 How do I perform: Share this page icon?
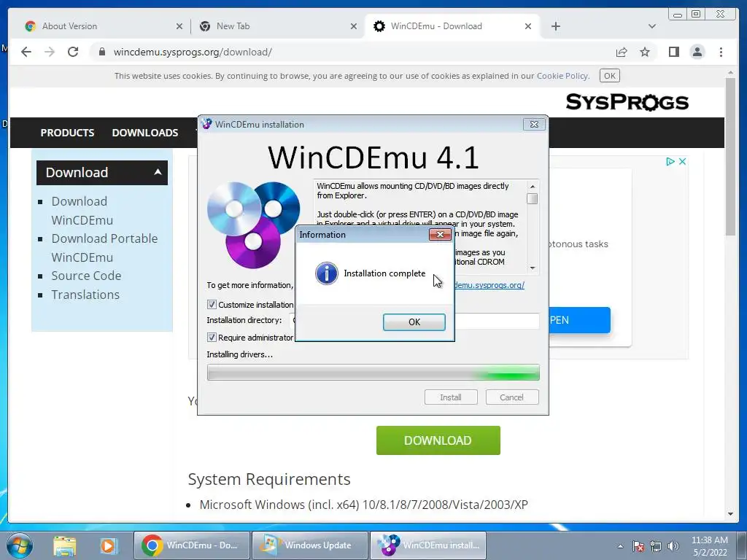pos(622,52)
